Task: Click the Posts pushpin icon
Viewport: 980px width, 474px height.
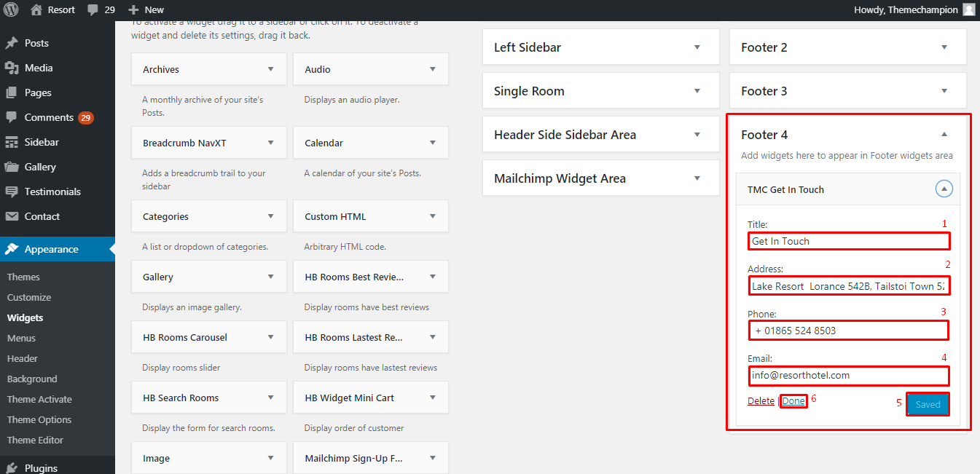Action: point(12,43)
